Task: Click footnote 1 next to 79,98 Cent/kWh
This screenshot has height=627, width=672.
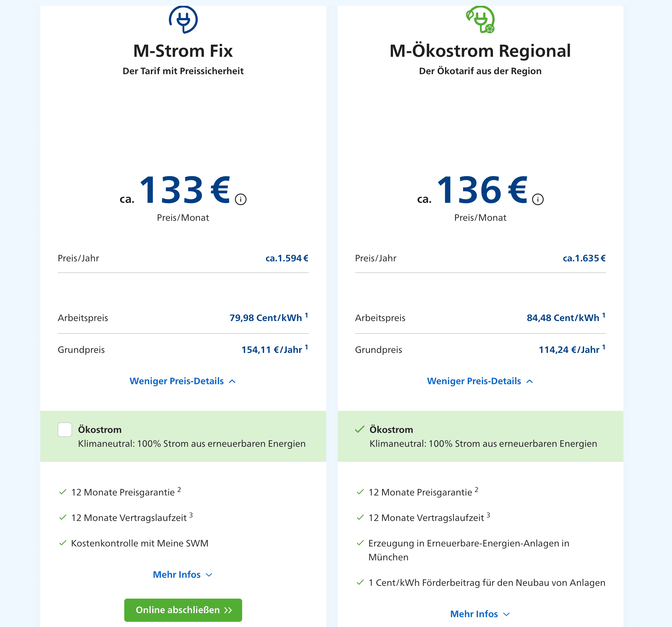Action: (x=306, y=315)
